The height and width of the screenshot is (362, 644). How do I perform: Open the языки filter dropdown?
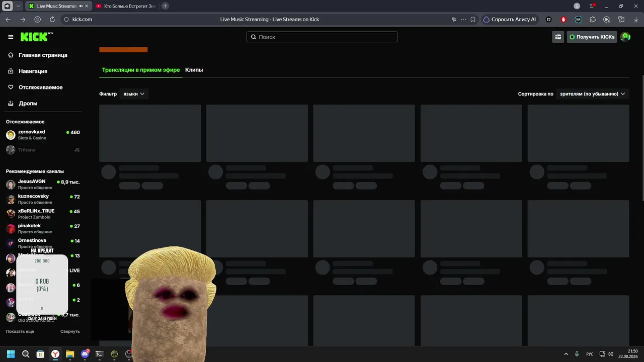click(x=134, y=94)
